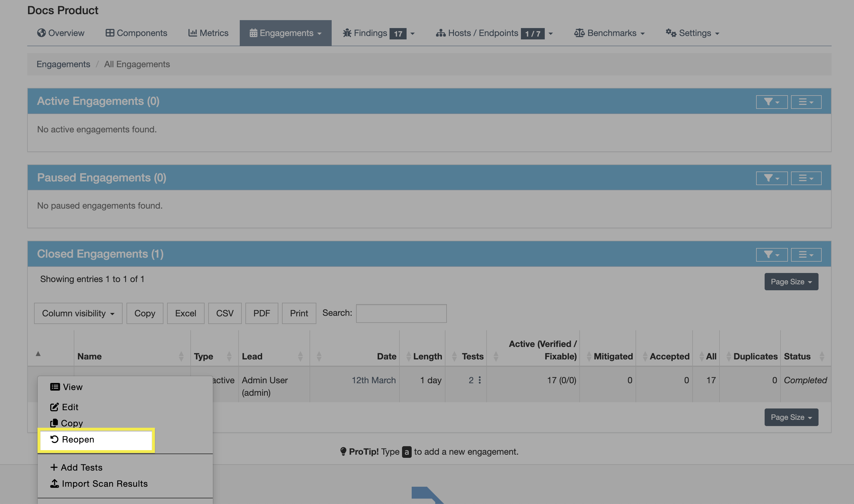Choose Import Scan Results menu entry
The height and width of the screenshot is (504, 854).
(104, 484)
